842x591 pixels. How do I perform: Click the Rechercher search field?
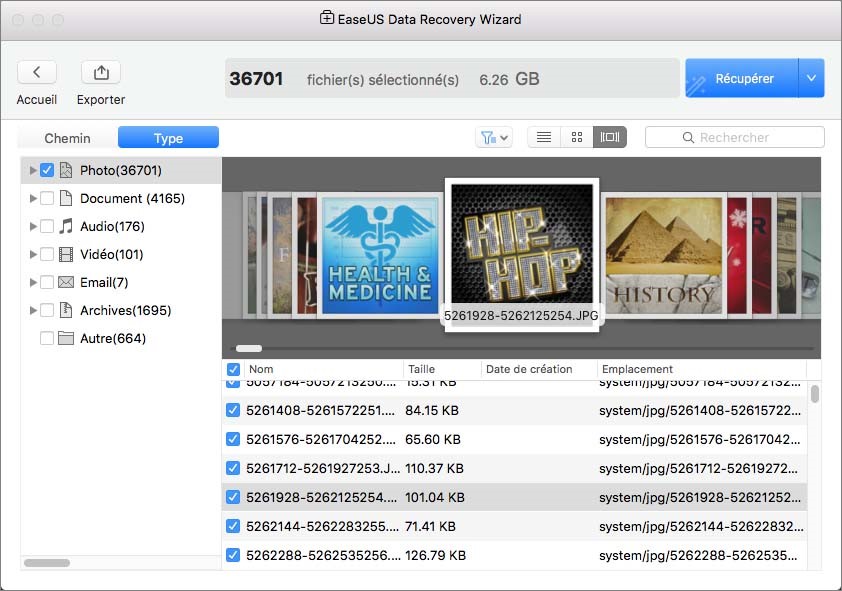735,137
